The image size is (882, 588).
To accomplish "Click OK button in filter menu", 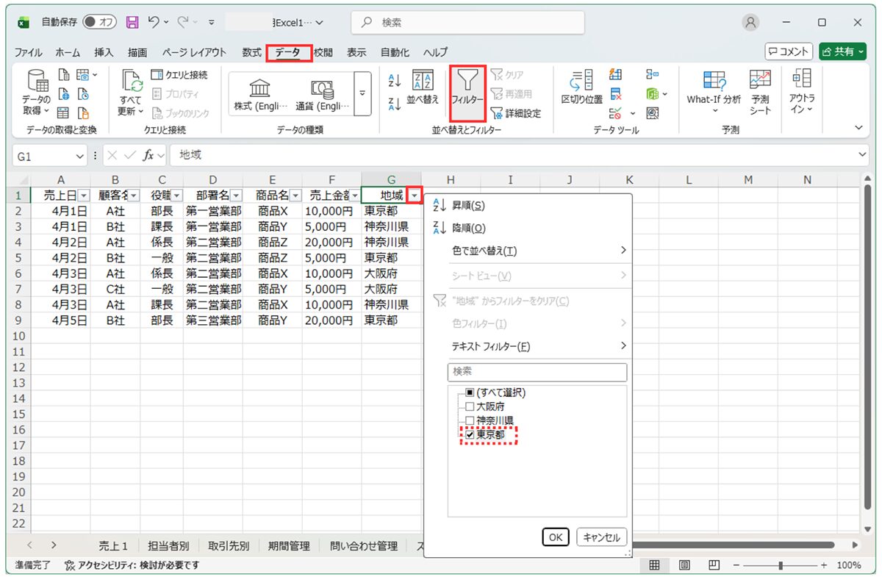I will (555, 537).
